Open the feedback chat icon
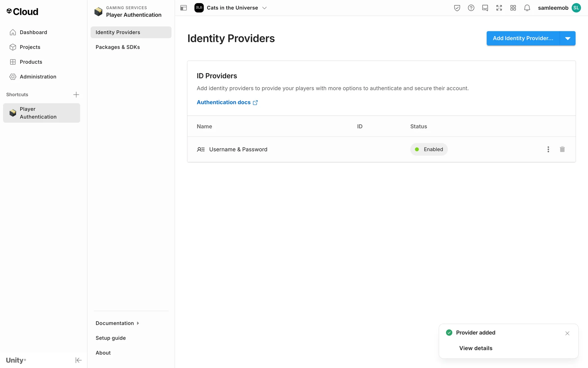The height and width of the screenshot is (368, 588). (x=485, y=8)
